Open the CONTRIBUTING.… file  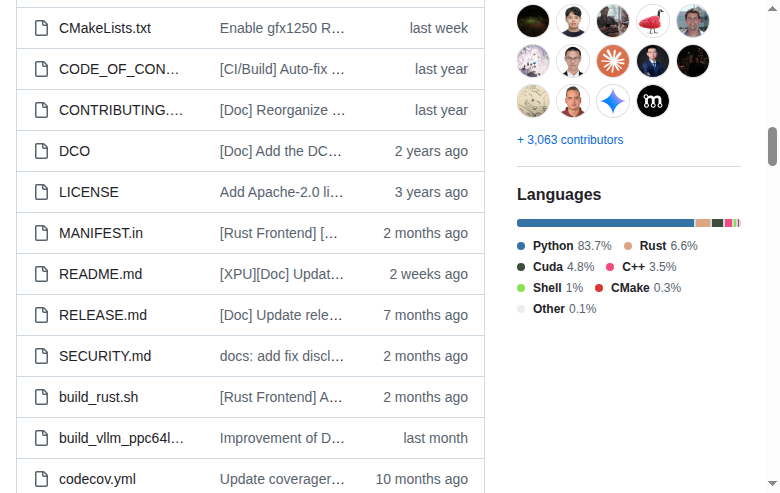tap(121, 110)
